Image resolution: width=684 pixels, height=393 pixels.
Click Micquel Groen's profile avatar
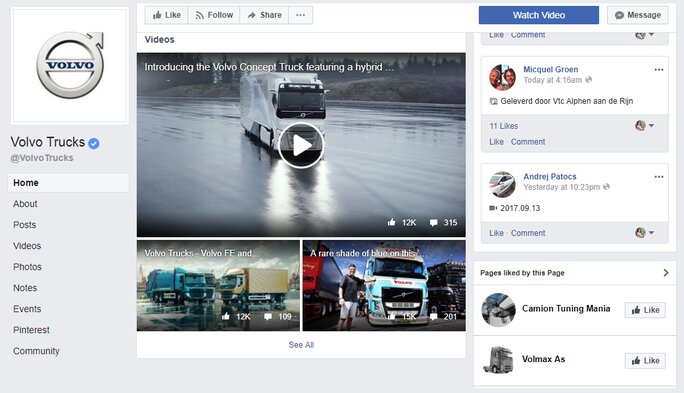(x=502, y=77)
